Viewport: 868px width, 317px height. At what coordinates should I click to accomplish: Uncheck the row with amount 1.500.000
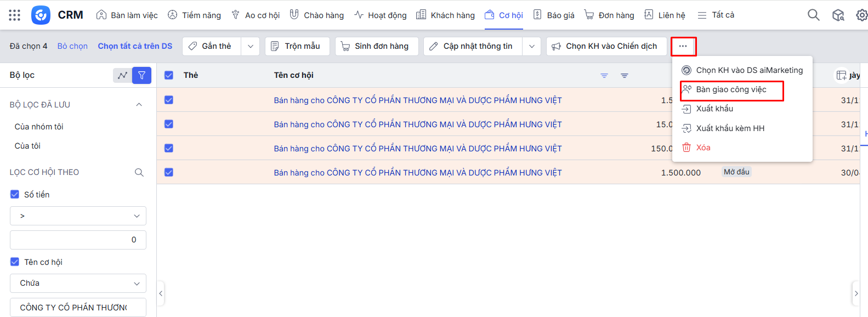[169, 172]
